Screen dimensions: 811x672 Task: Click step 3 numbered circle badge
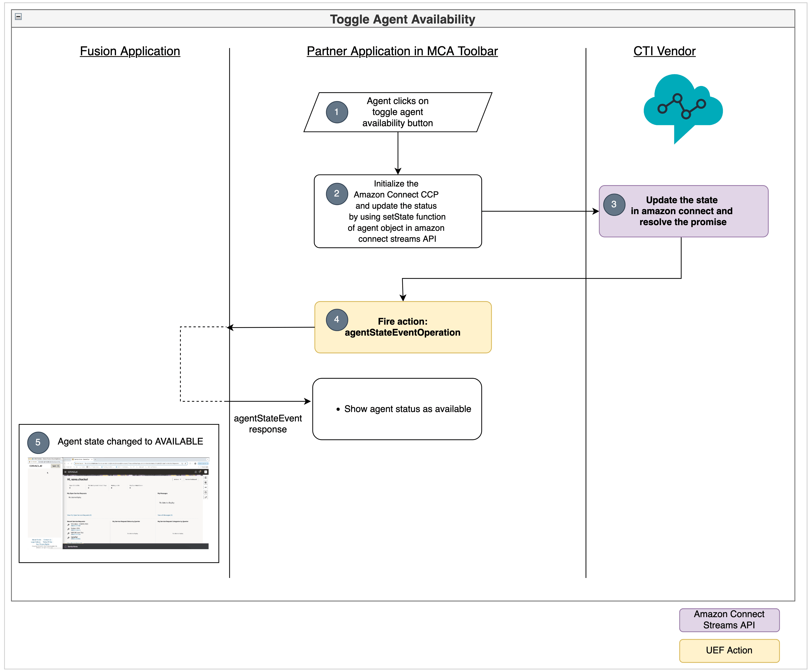pos(614,204)
